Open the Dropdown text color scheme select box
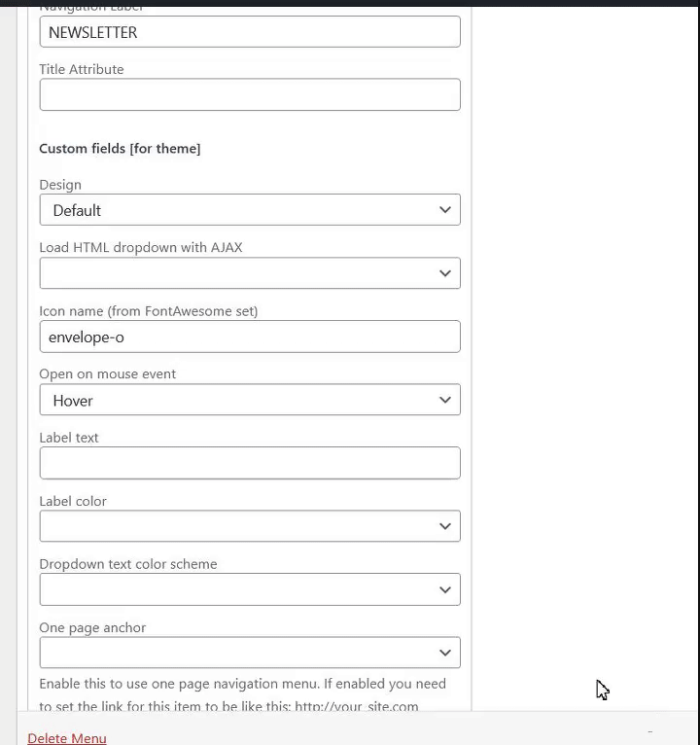This screenshot has width=700, height=745. 249,589
